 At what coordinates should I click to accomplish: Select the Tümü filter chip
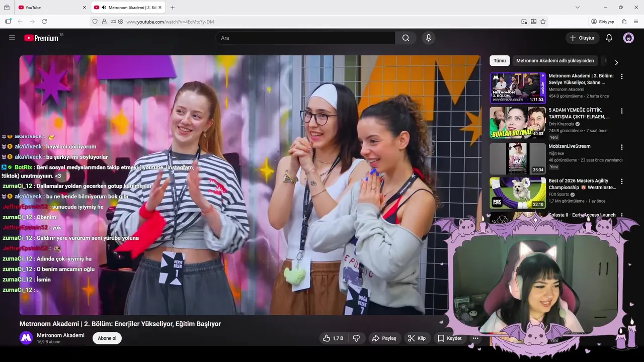tap(500, 61)
